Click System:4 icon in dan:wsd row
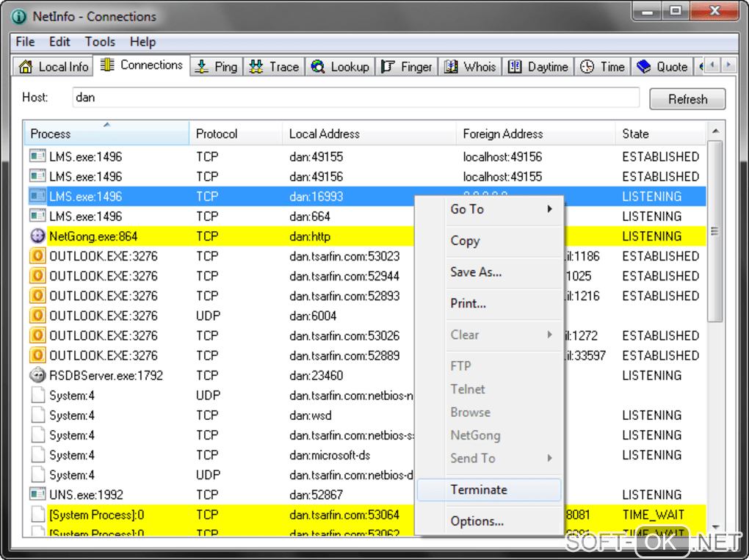The width and height of the screenshot is (749, 560). [x=37, y=415]
